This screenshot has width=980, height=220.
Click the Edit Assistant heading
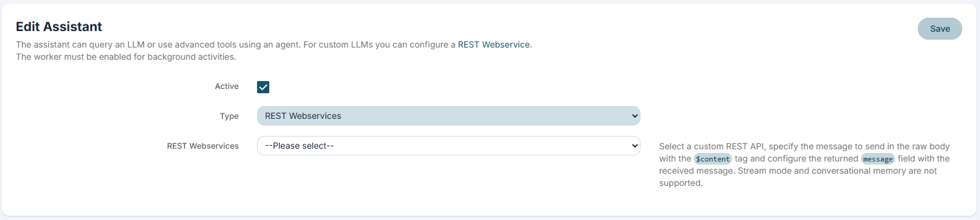coord(59,27)
